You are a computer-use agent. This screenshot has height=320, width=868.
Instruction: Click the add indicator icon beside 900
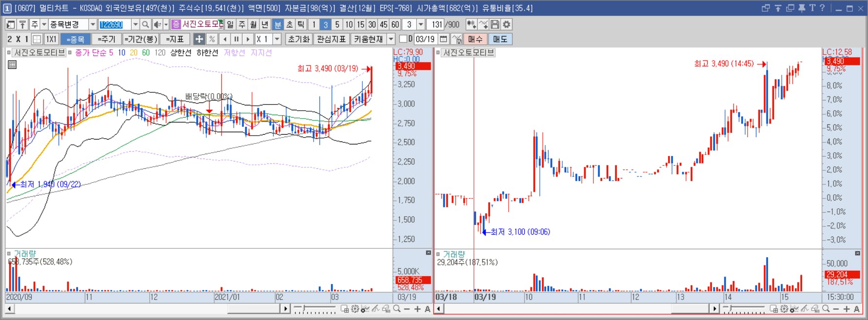pos(472,24)
